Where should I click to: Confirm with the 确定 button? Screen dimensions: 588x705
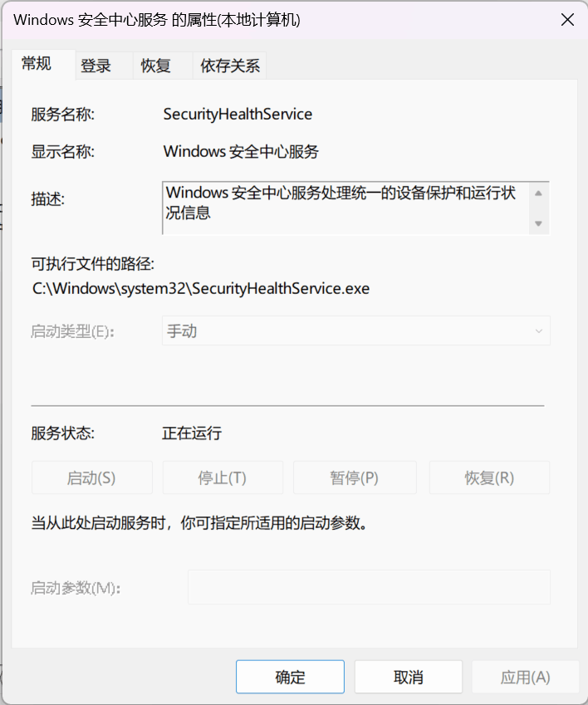click(x=290, y=677)
